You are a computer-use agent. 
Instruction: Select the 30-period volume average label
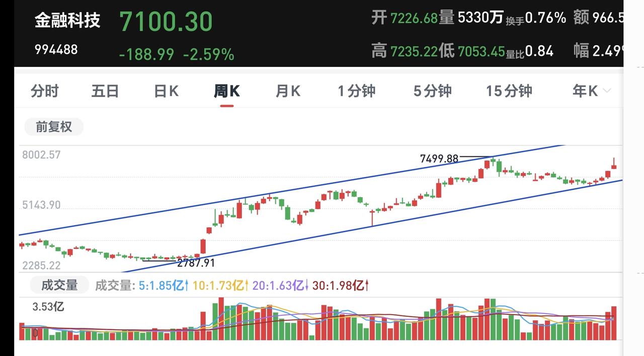341,286
